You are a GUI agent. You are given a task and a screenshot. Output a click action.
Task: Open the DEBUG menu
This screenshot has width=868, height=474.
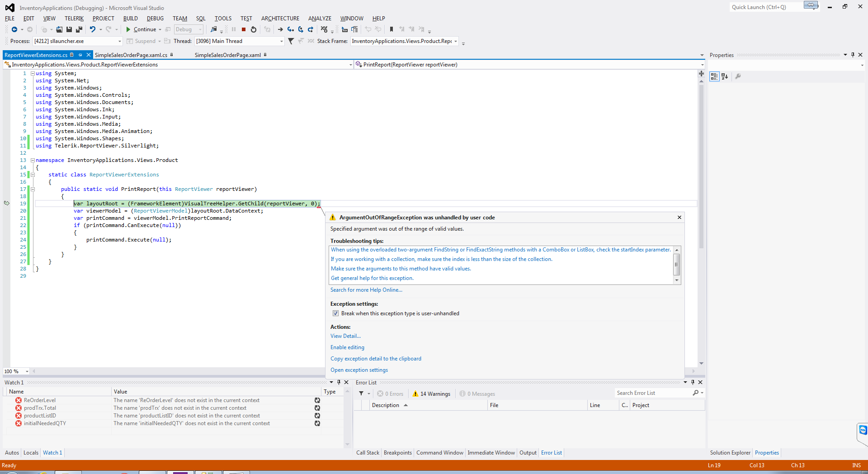coord(155,19)
